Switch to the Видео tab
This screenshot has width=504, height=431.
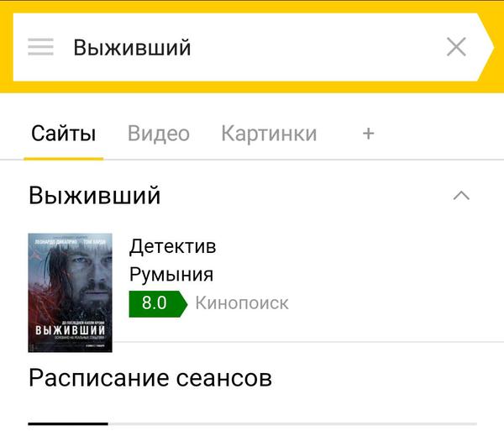click(159, 134)
